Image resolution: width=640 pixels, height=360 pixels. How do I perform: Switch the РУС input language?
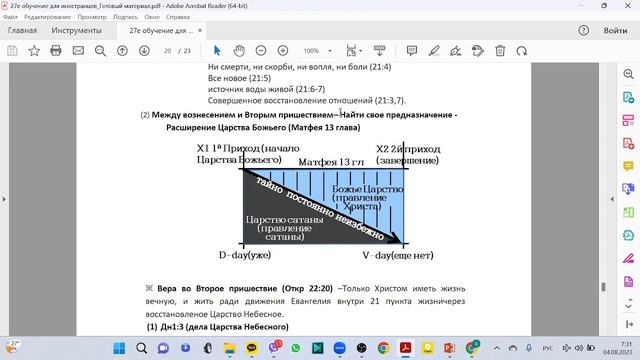pyautogui.click(x=547, y=348)
